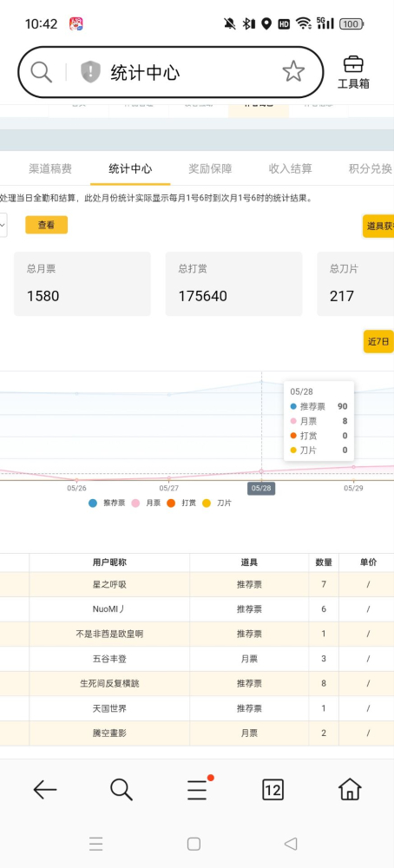The height and width of the screenshot is (868, 394).
Task: Select the 近7日 range button
Action: tap(378, 341)
